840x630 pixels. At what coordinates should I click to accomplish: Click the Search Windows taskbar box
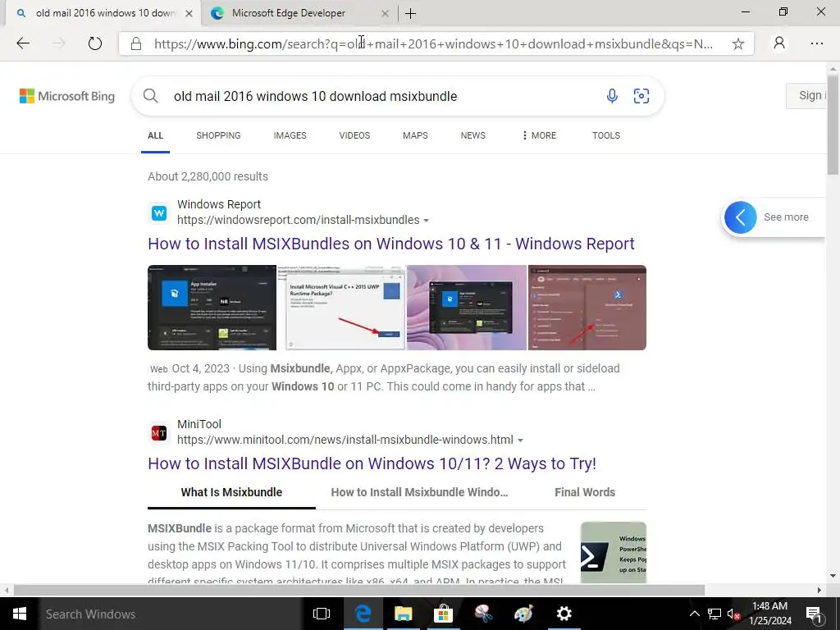point(171,614)
